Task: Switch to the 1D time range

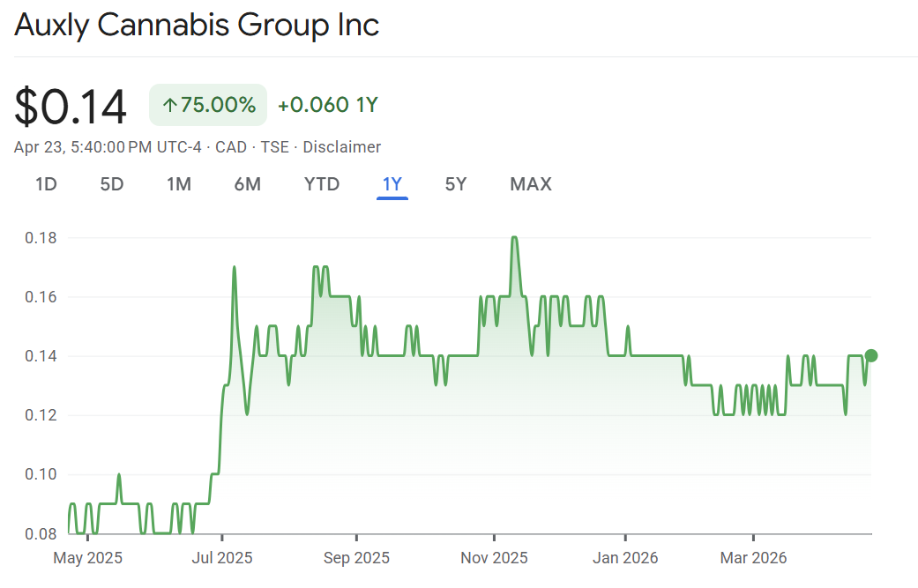Action: pyautogui.click(x=46, y=184)
